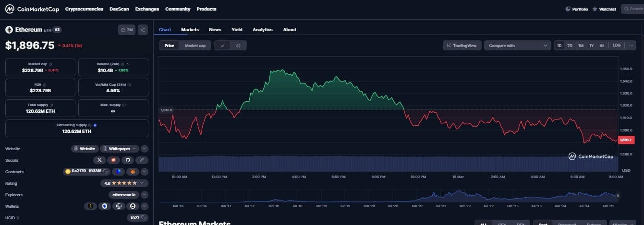Show info for Circulating supply
The width and height of the screenshot is (644, 225).
click(90, 125)
